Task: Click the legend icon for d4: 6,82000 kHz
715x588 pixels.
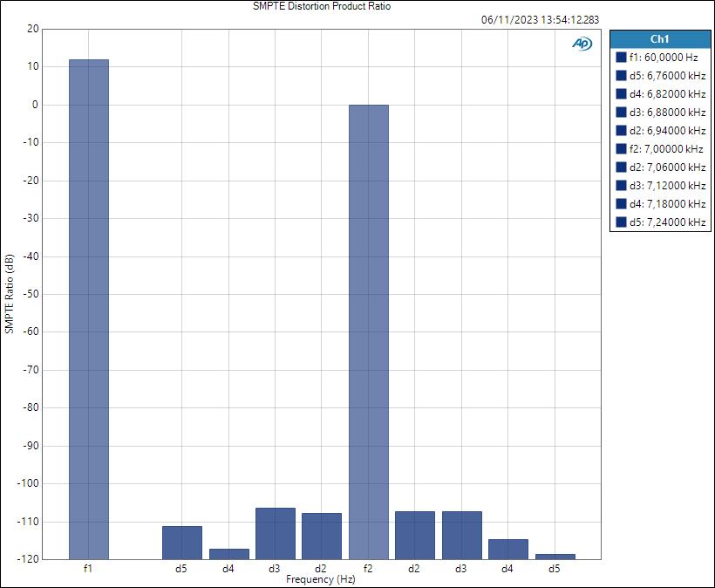Action: [622, 92]
